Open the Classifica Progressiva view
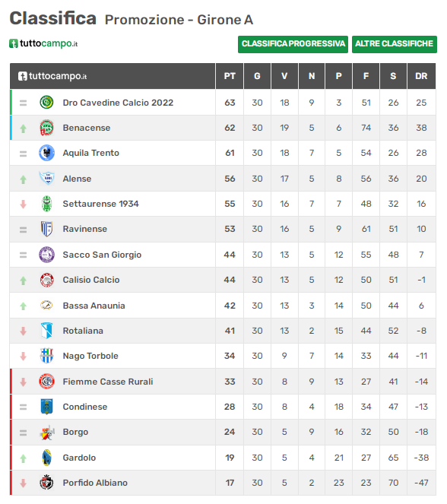 click(293, 44)
